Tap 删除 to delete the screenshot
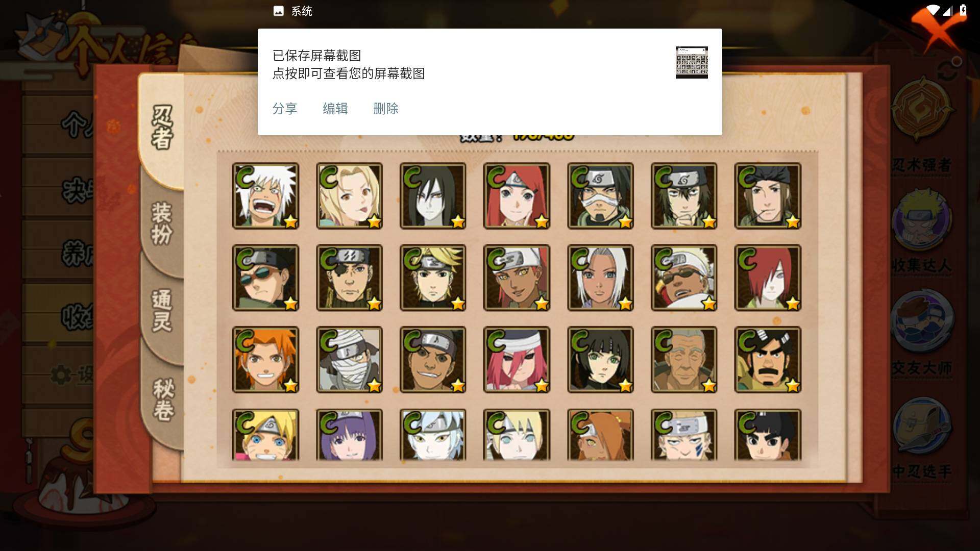 click(385, 109)
